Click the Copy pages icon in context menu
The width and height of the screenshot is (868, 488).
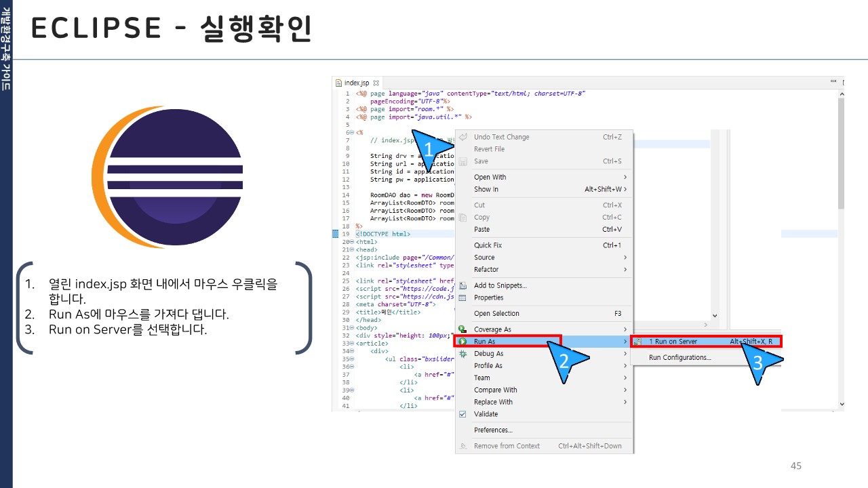pos(463,218)
